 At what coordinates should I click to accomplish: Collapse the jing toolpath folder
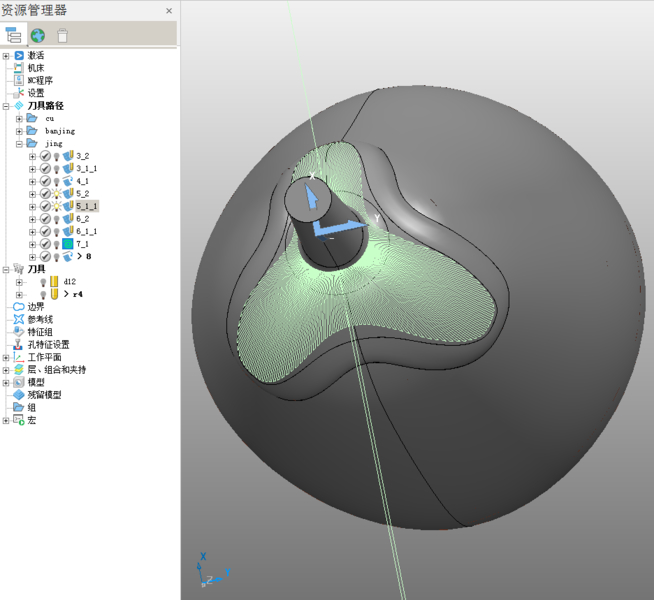(x=19, y=143)
